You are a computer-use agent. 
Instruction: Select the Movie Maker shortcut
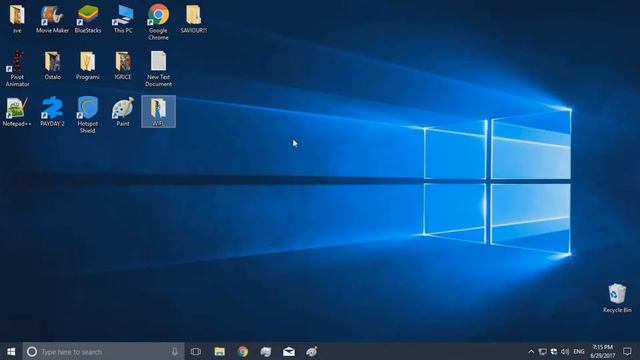tap(52, 19)
